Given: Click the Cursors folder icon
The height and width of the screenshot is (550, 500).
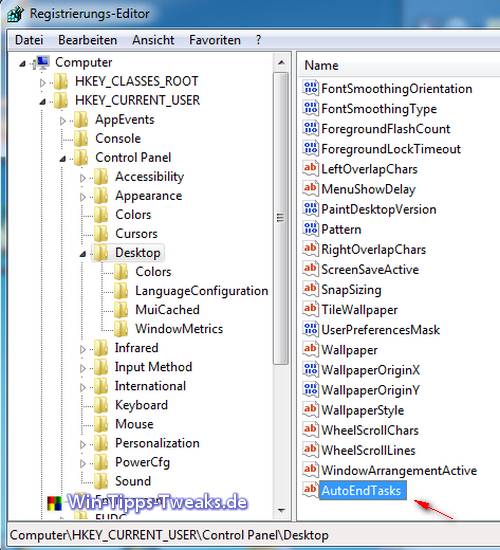Looking at the screenshot, I should click(x=101, y=234).
